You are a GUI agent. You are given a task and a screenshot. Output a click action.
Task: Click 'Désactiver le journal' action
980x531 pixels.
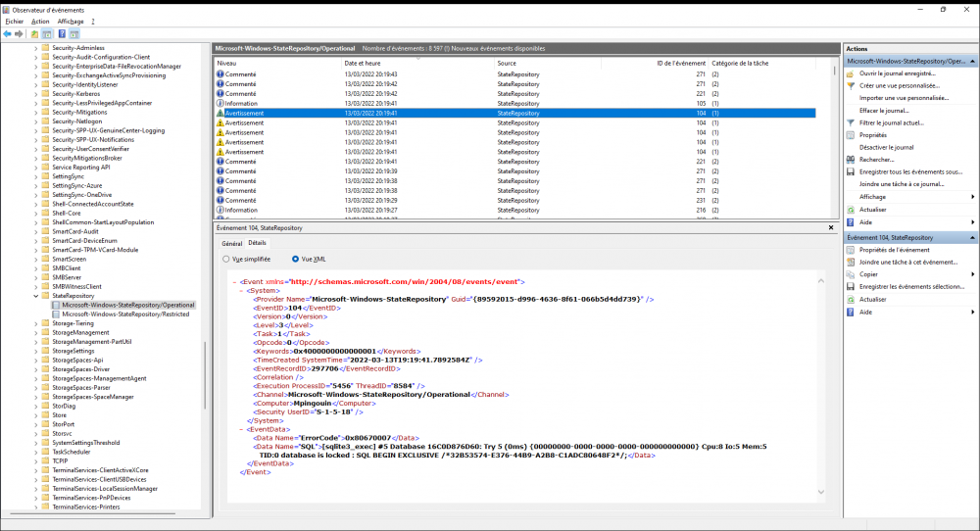tap(886, 147)
